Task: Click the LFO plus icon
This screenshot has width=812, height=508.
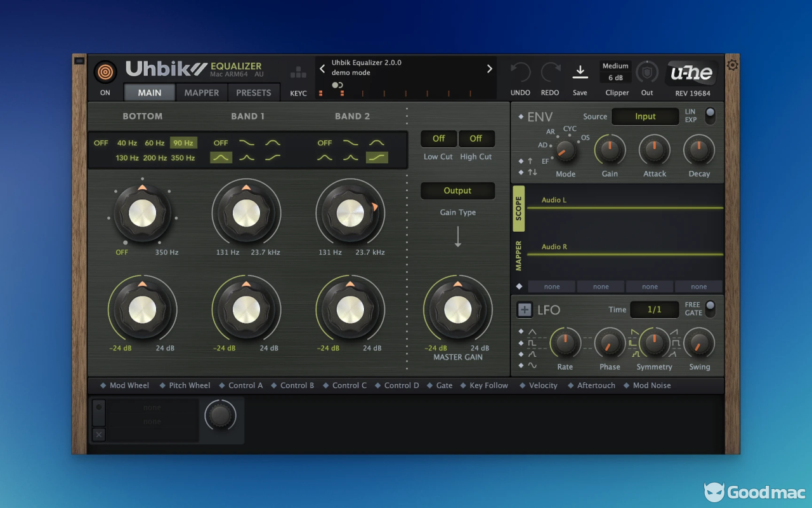Action: click(525, 310)
